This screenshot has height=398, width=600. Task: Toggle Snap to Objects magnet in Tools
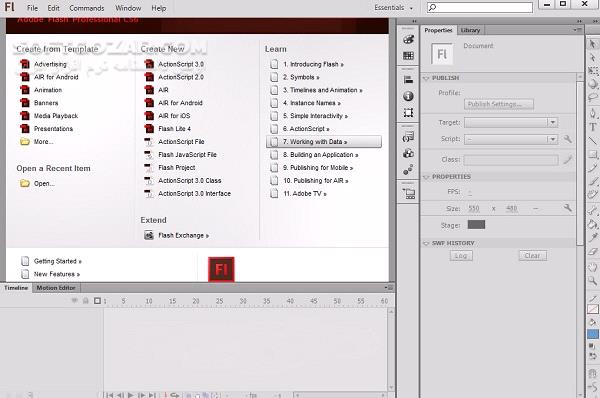(x=593, y=374)
